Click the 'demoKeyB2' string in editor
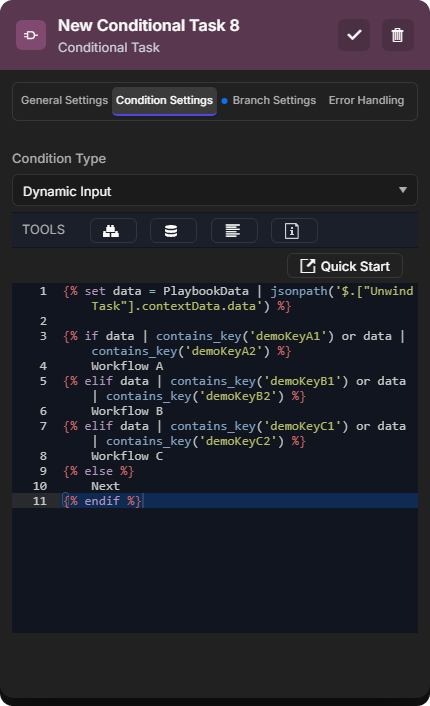 point(238,396)
